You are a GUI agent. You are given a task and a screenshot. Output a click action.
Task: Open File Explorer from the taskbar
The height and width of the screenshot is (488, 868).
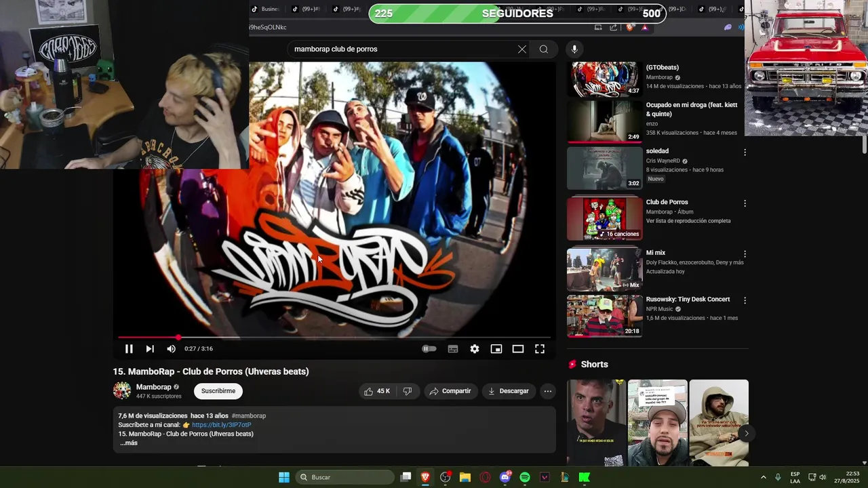pos(465,477)
